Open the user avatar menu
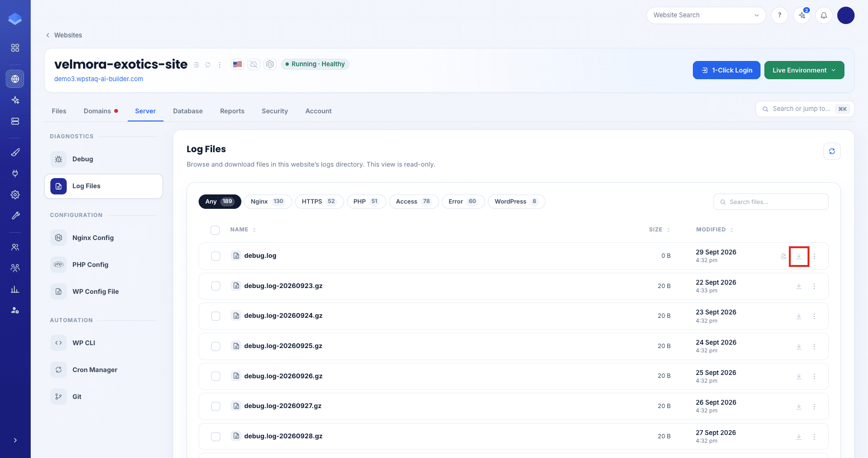Screen dimensions: 868x458 846,15
